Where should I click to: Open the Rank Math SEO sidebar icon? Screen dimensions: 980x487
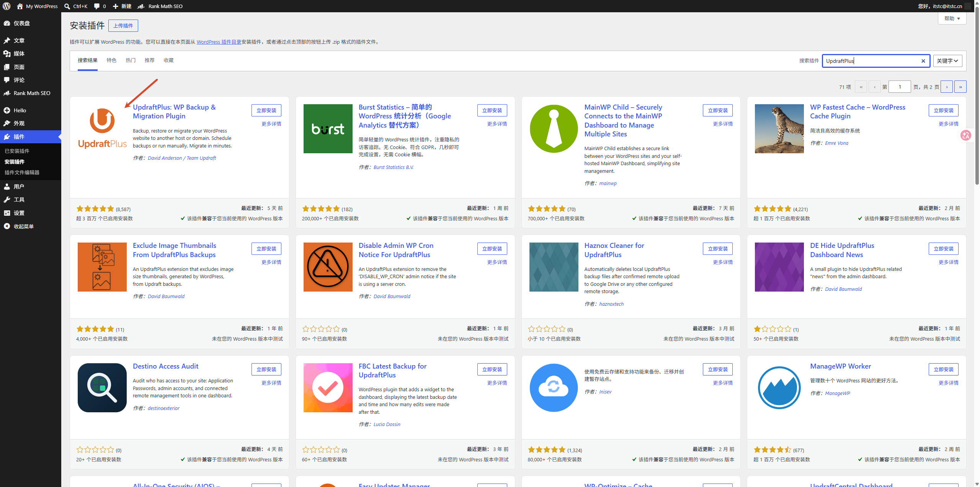point(7,93)
